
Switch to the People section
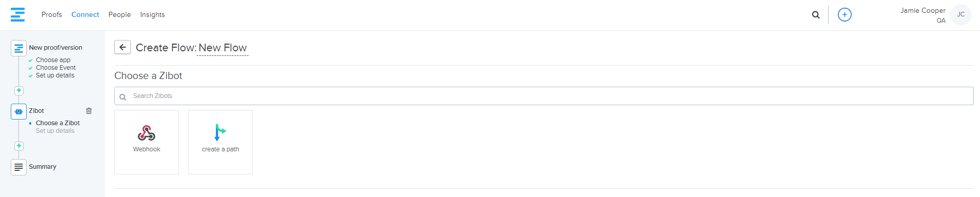point(119,14)
